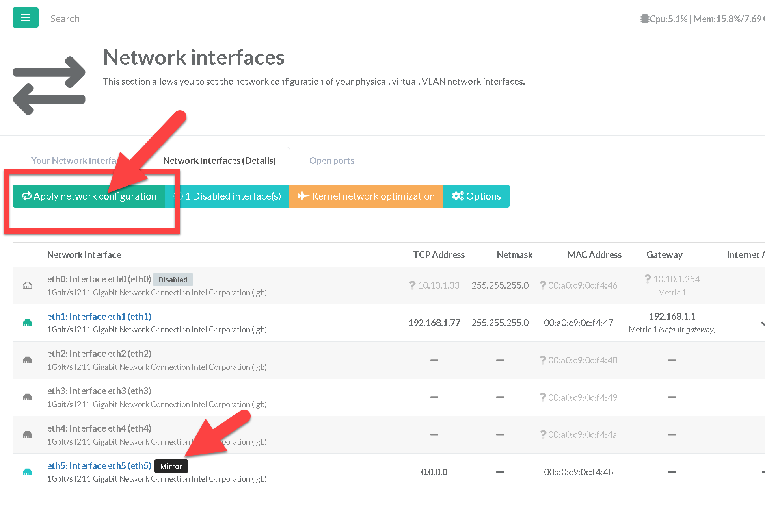Click the eth5 cyan port icon
Image resolution: width=765 pixels, height=532 pixels.
point(27,472)
